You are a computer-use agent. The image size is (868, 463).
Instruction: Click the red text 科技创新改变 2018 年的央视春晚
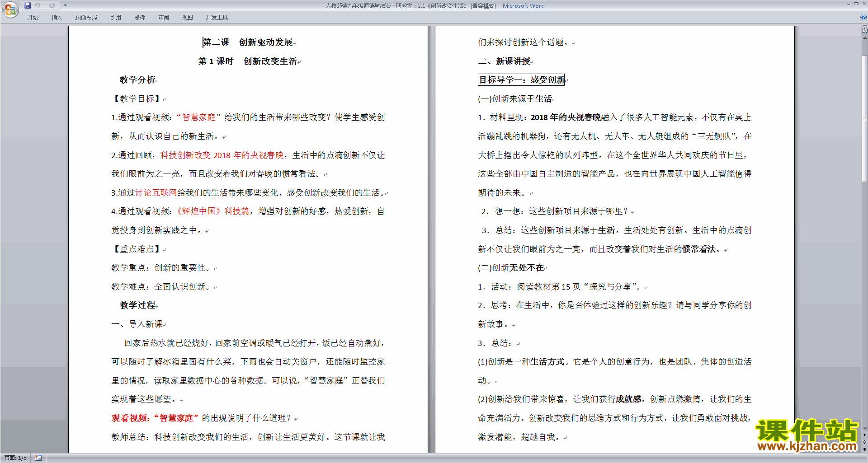(222, 155)
